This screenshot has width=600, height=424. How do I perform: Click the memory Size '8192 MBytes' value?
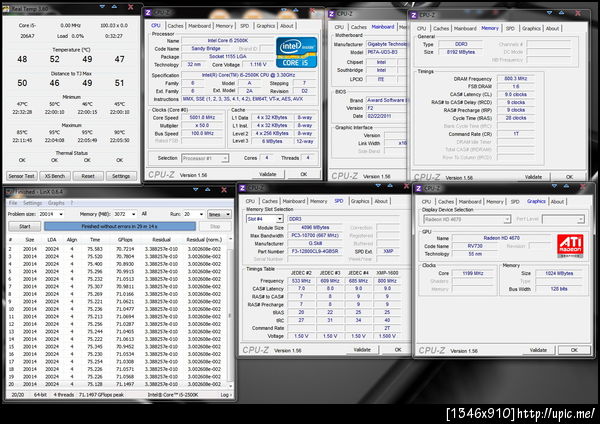461,52
